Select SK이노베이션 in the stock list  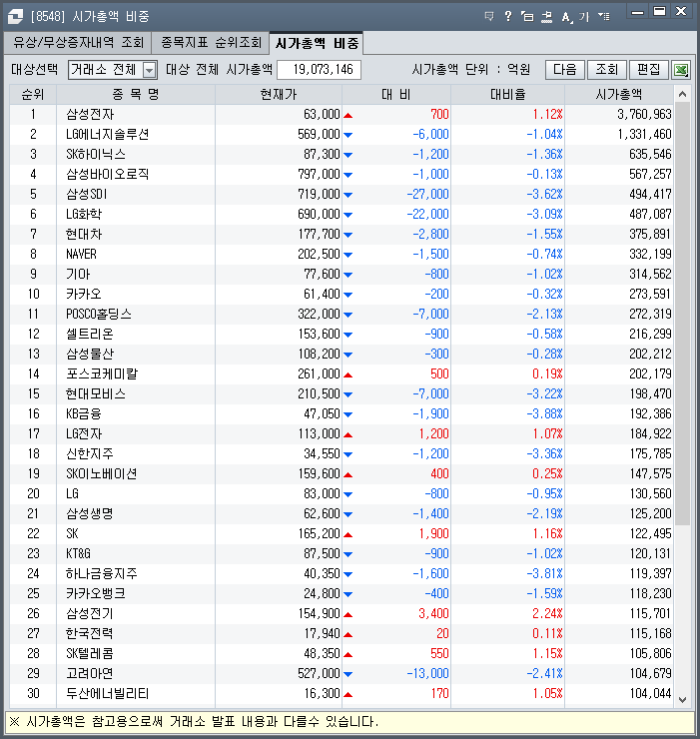pos(101,473)
